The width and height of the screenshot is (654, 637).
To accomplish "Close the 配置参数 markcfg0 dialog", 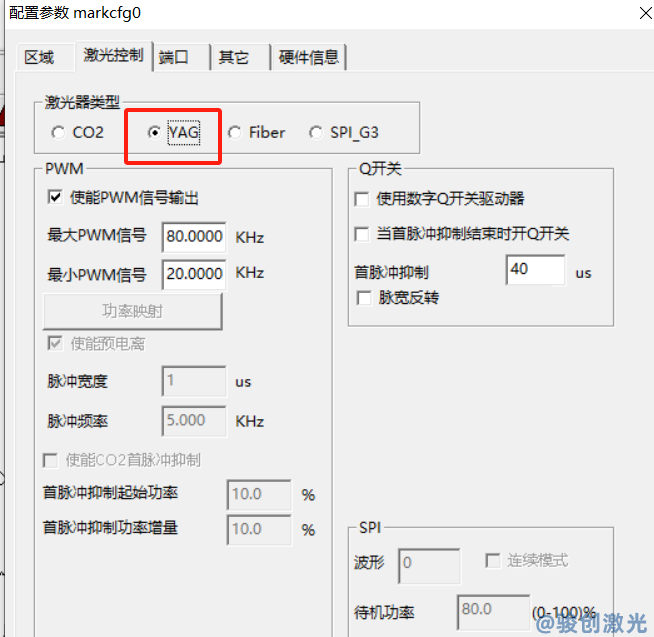I will coord(645,13).
